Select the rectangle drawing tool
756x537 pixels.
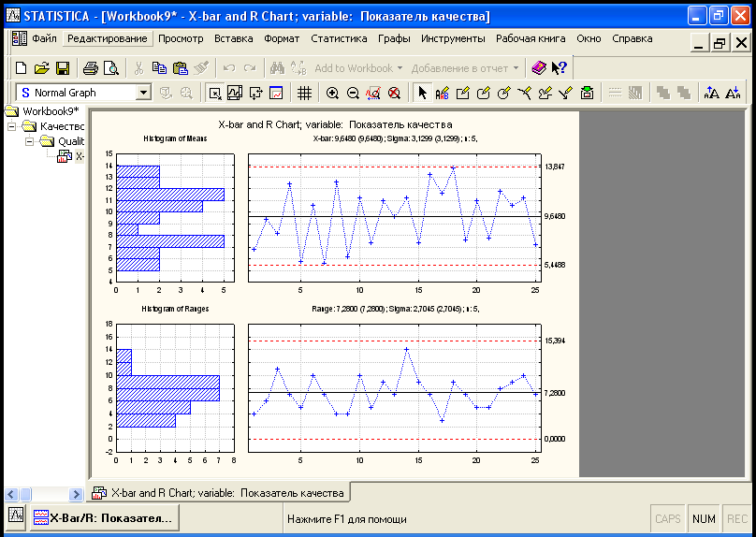coord(463,93)
